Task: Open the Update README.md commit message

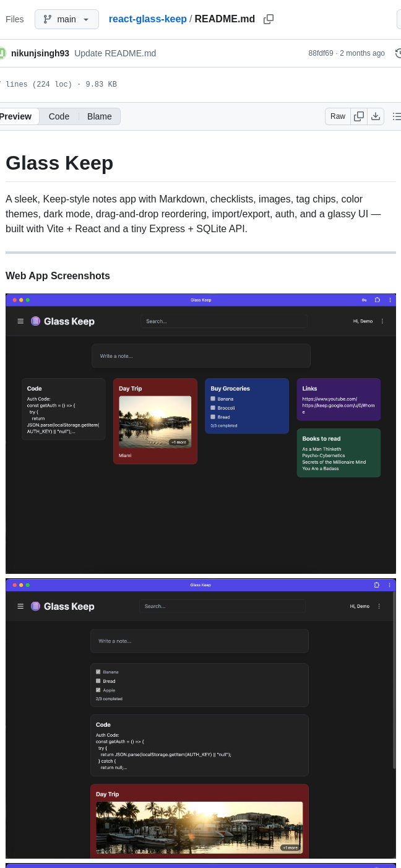Action: pyautogui.click(x=115, y=53)
